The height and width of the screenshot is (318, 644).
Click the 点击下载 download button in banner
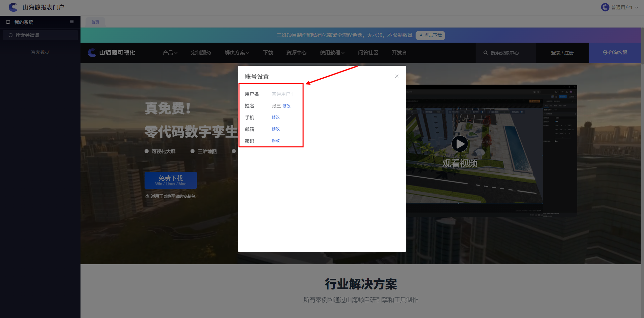tap(430, 35)
